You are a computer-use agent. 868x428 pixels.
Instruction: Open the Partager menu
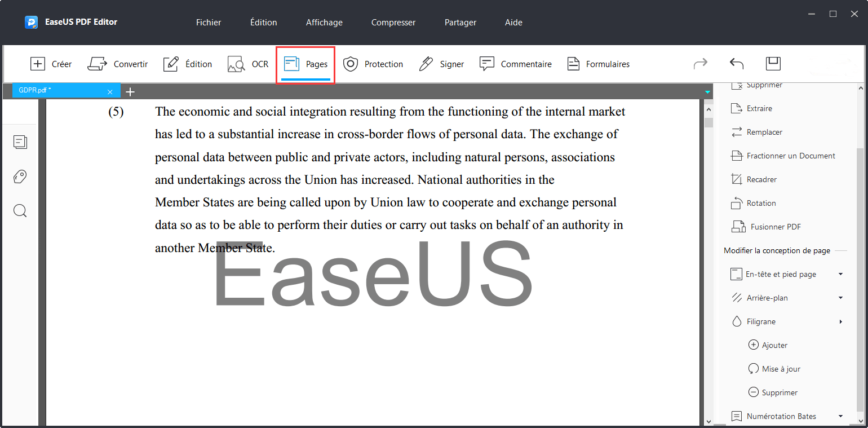460,23
